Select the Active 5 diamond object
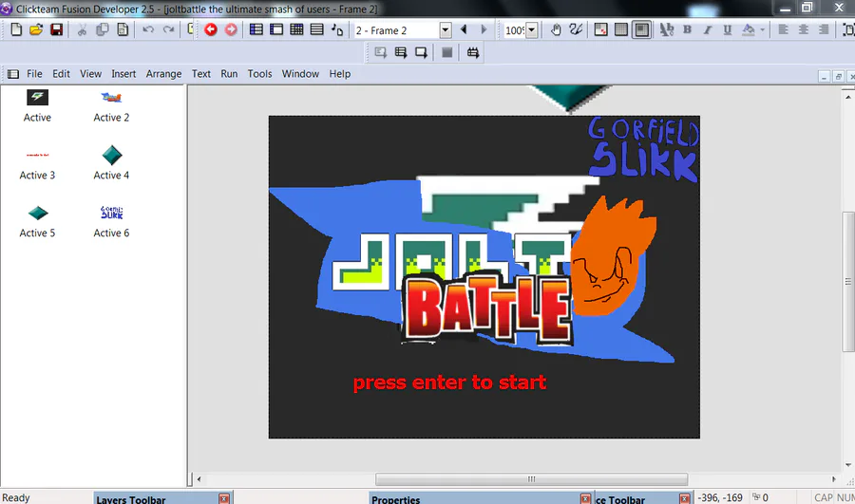The image size is (855, 504). point(38,213)
